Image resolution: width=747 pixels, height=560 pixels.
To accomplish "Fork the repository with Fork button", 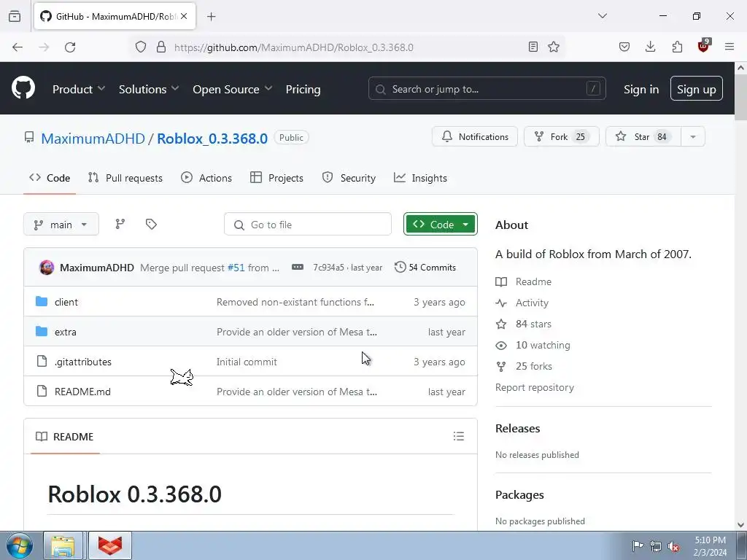I will pos(561,136).
